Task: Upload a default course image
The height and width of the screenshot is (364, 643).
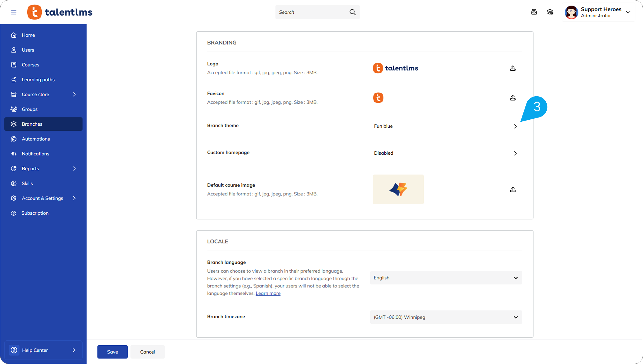Action: tap(513, 190)
